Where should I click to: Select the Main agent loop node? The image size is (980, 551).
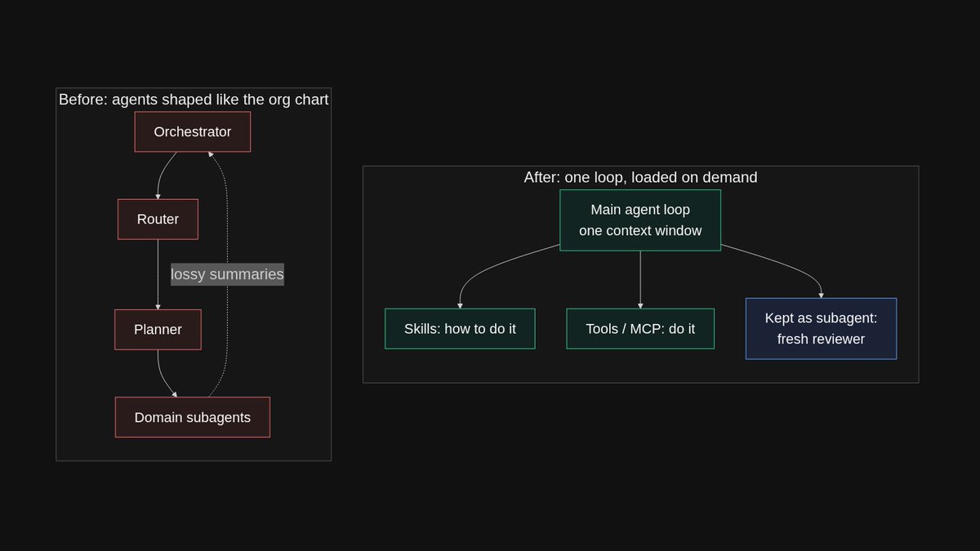tap(640, 220)
